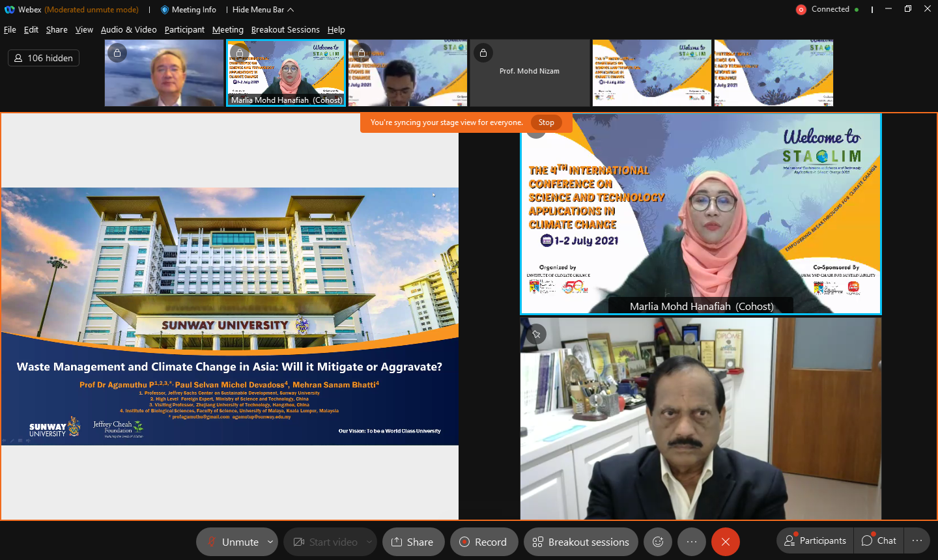This screenshot has width=938, height=560.
Task: Click pin icon on bottom speaker video
Action: point(536,334)
